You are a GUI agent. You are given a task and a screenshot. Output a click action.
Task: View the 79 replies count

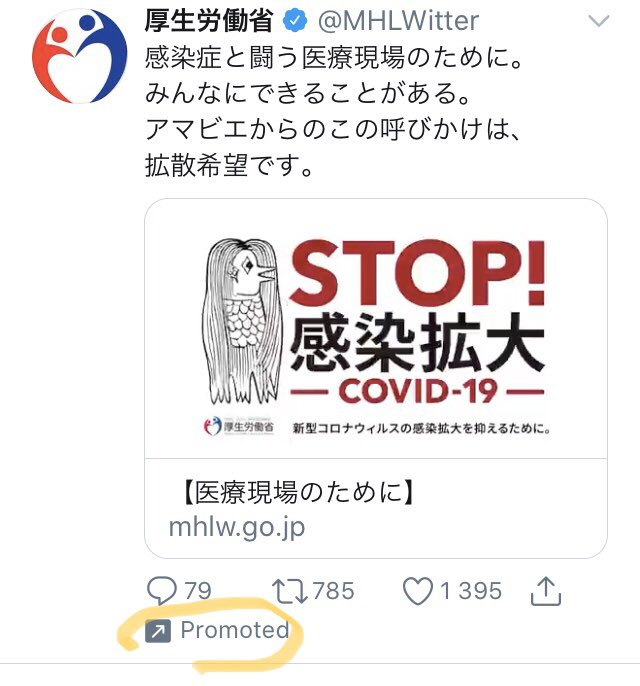198,591
